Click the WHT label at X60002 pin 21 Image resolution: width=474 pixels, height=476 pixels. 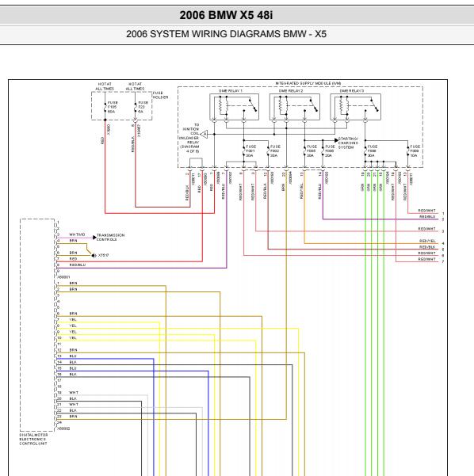(x=74, y=404)
